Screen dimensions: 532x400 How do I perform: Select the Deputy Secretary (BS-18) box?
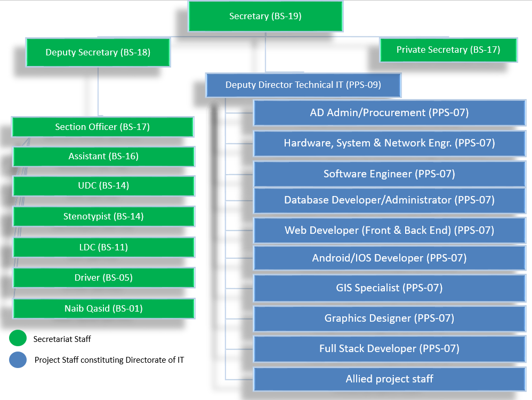coord(98,53)
